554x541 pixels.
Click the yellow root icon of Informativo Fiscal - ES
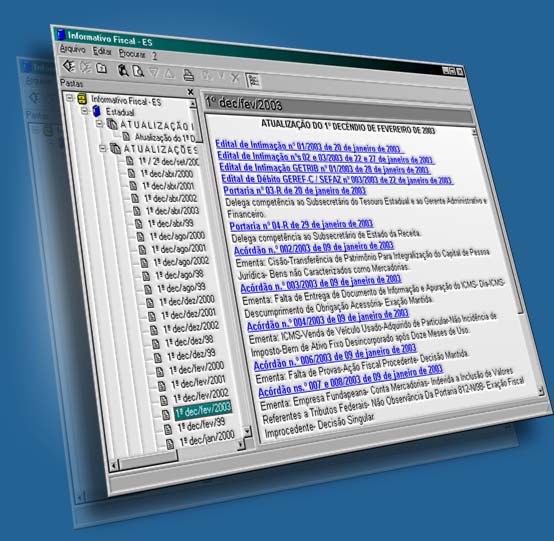click(x=82, y=99)
